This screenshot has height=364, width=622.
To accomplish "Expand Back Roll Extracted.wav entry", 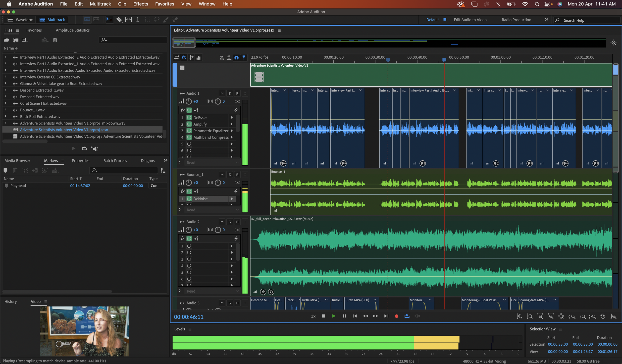I will [x=5, y=116].
